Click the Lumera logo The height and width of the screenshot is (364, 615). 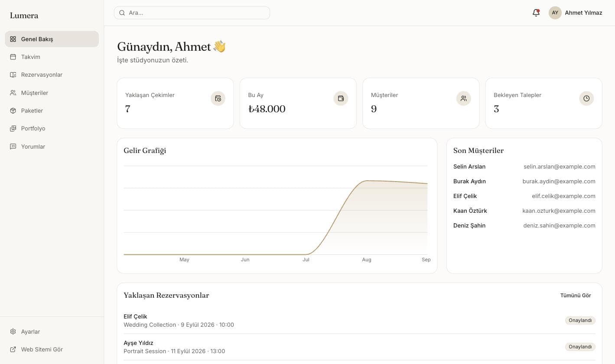coord(24,16)
